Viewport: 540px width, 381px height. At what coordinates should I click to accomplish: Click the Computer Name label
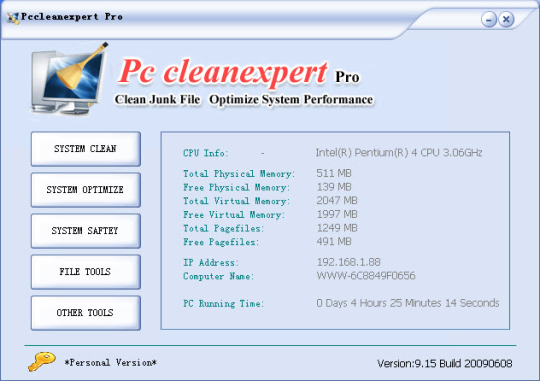pos(218,276)
